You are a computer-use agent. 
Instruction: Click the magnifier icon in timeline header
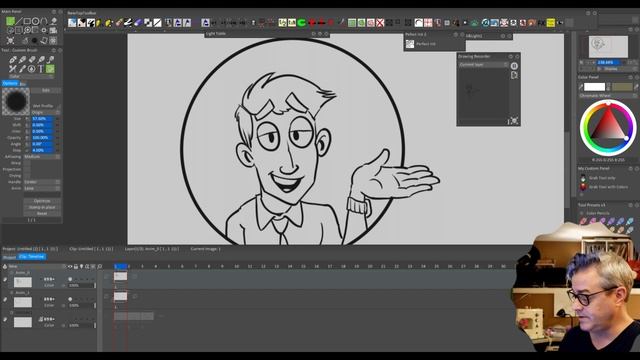(100, 267)
